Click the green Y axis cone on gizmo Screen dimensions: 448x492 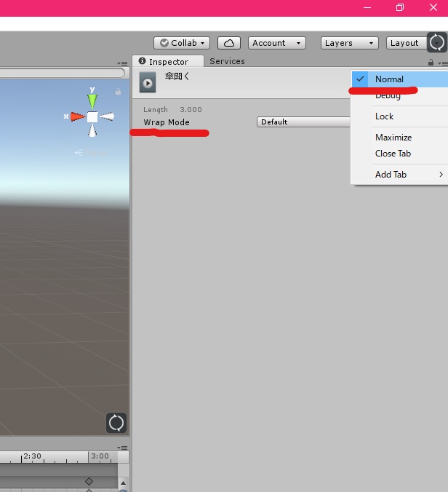click(x=92, y=101)
